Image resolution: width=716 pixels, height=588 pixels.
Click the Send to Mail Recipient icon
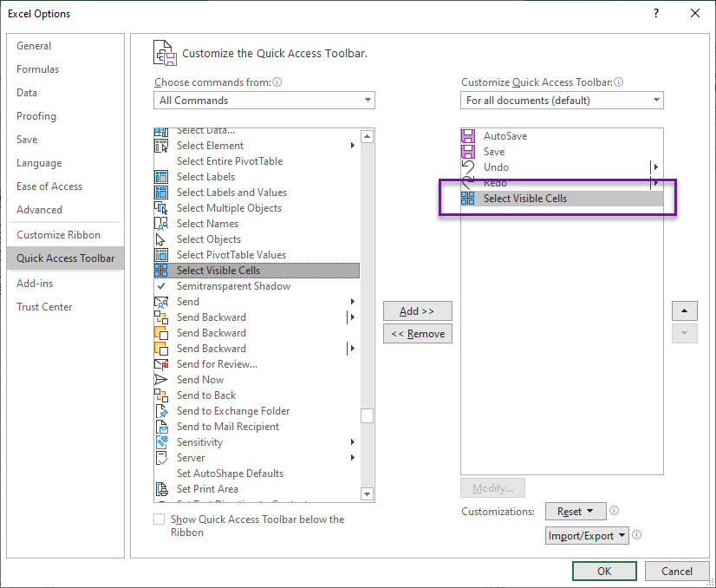[x=162, y=427]
